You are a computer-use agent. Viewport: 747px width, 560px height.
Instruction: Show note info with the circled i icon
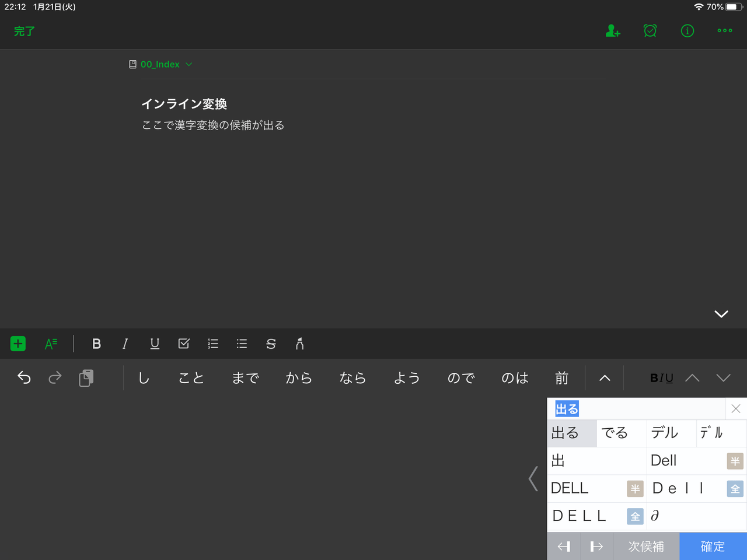pyautogui.click(x=687, y=31)
